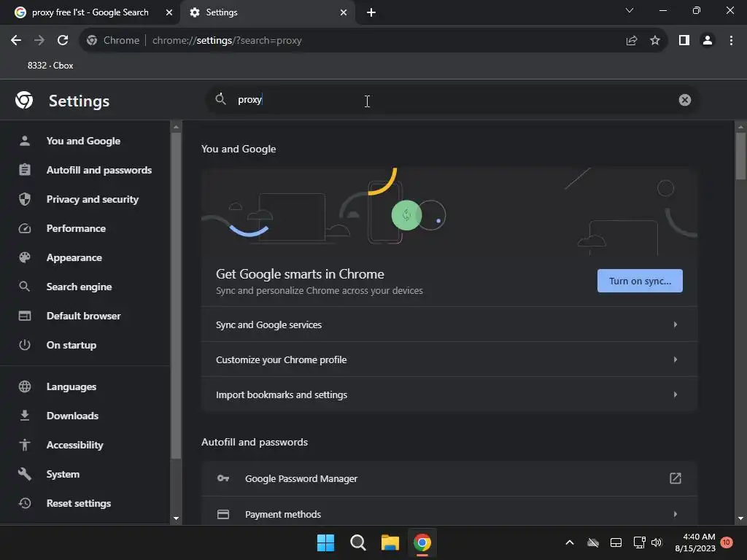Click the Appearance palette icon

tap(25, 257)
